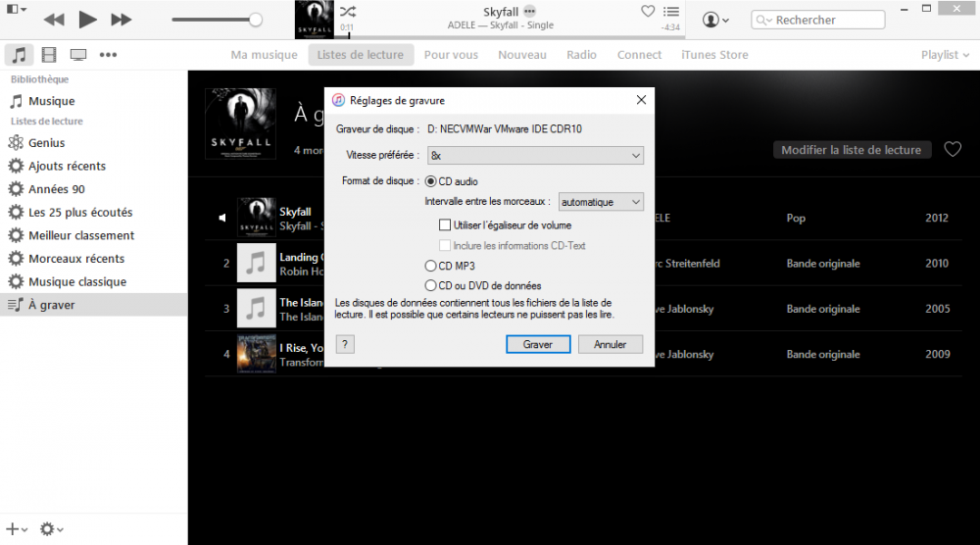The width and height of the screenshot is (980, 545).
Task: Open the Ajouts récents smart playlist
Action: click(x=94, y=167)
